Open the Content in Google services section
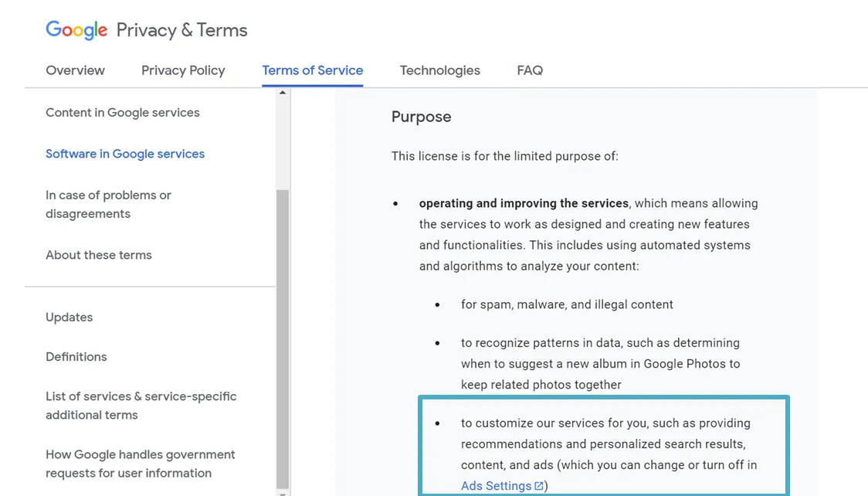This screenshot has width=868, height=496. (x=122, y=112)
